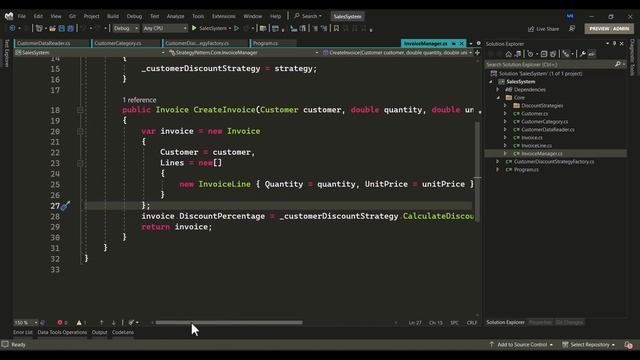Click Pending Changes filter icon in Solution Explorer
The image size is (640, 360).
(x=531, y=54)
